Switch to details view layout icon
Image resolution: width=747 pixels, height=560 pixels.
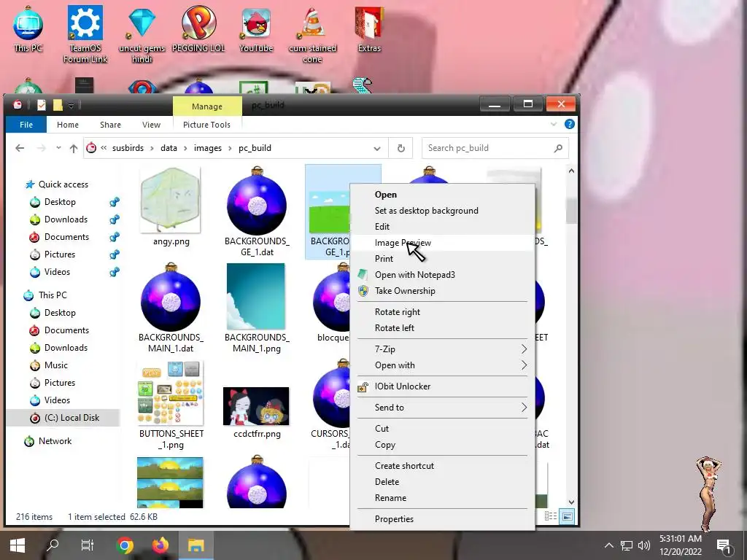point(550,516)
